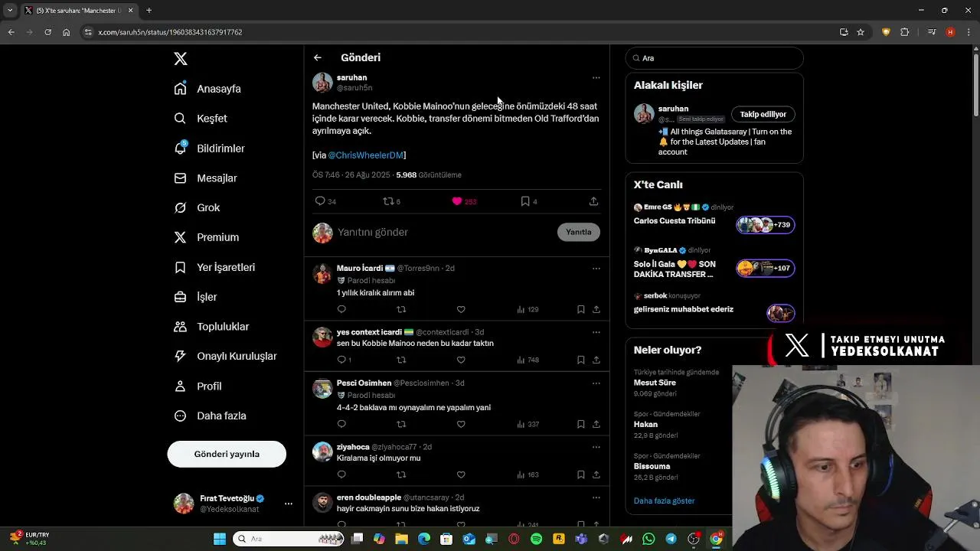Open Onaylı Kuruluşlar page

(x=225, y=357)
